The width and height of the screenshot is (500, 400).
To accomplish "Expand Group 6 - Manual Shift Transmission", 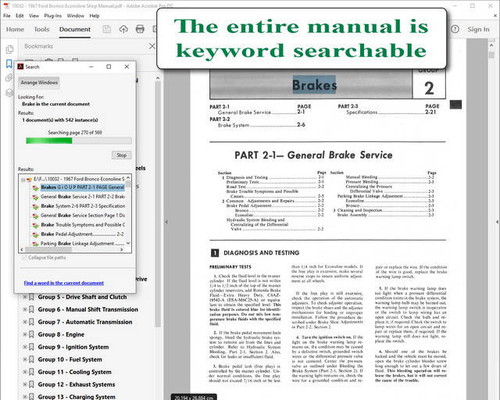I will (x=25, y=309).
